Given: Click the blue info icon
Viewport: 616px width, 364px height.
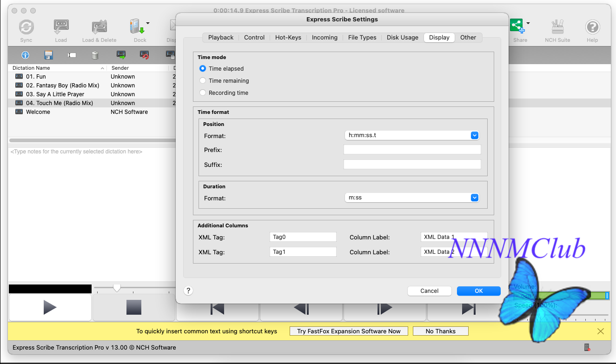Looking at the screenshot, I should (25, 55).
